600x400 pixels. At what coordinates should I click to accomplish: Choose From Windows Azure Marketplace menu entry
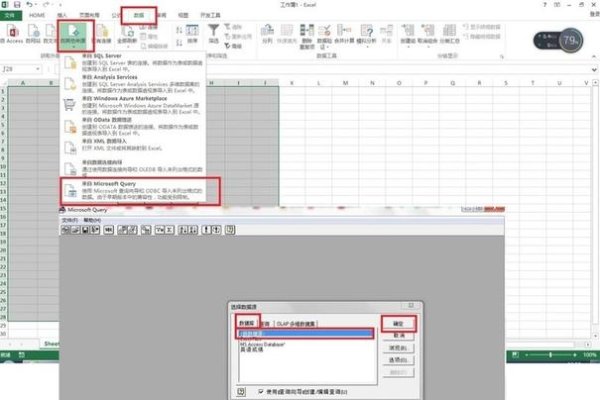click(x=134, y=105)
